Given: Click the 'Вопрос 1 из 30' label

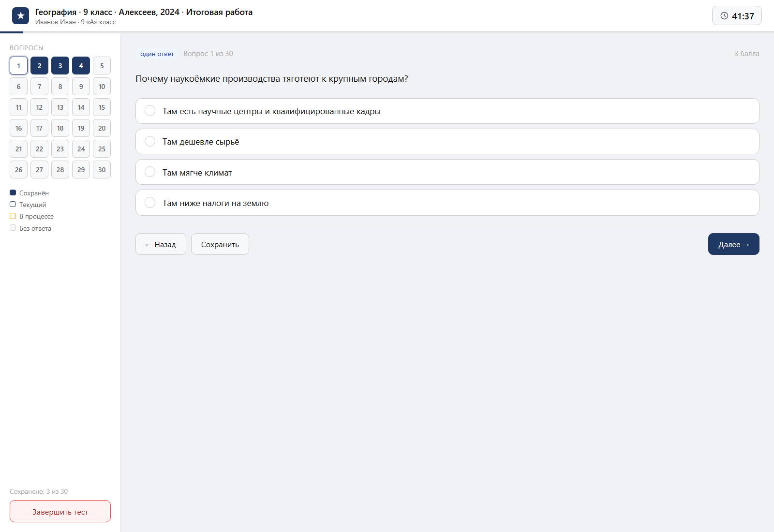Looking at the screenshot, I should tap(208, 54).
